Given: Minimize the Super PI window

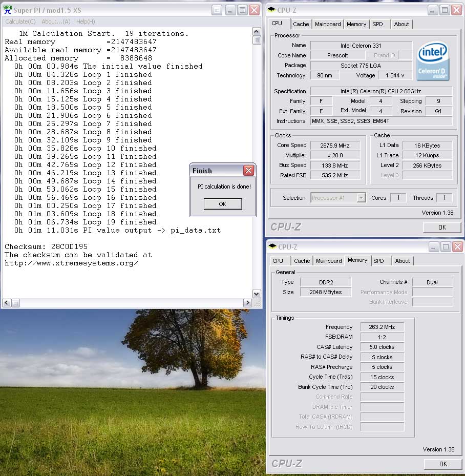Looking at the screenshot, I should pyautogui.click(x=229, y=10).
